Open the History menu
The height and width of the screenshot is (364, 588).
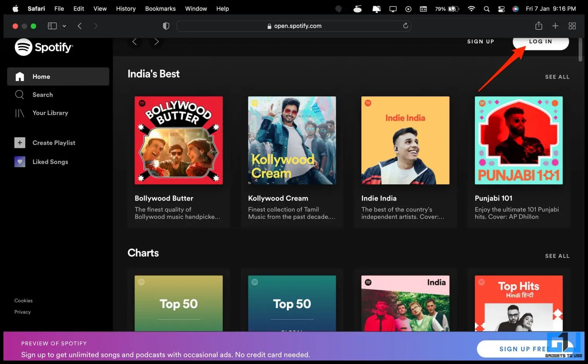click(x=126, y=9)
